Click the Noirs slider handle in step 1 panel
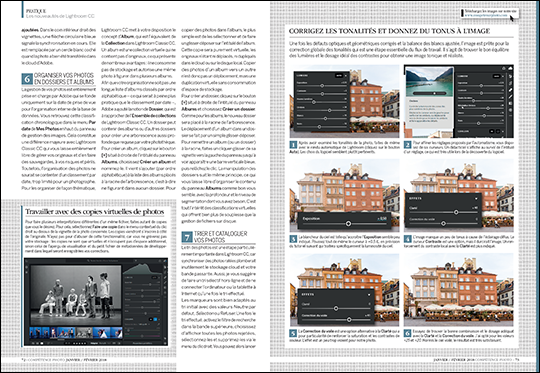540x373 pixels. pyautogui.click(x=319, y=127)
